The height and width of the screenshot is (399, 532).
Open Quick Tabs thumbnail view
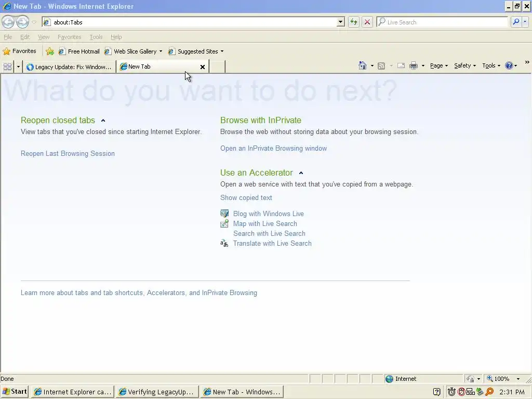pyautogui.click(x=7, y=66)
